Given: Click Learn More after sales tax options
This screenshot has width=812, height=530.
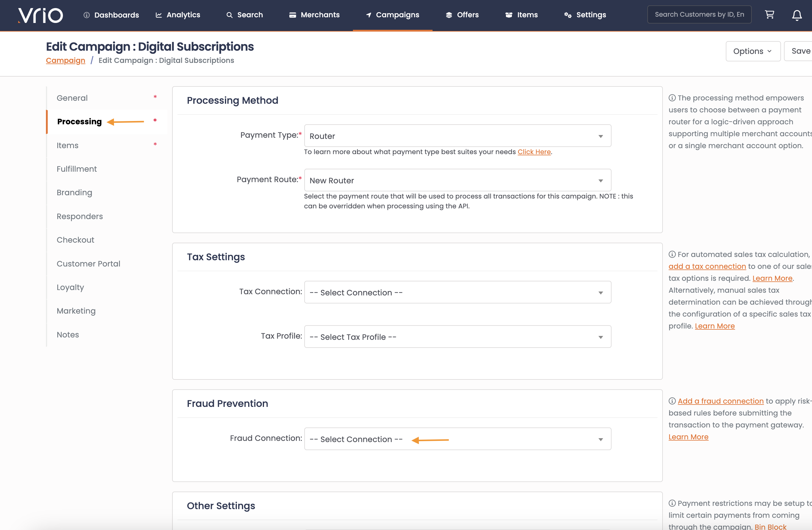Looking at the screenshot, I should (x=772, y=278).
